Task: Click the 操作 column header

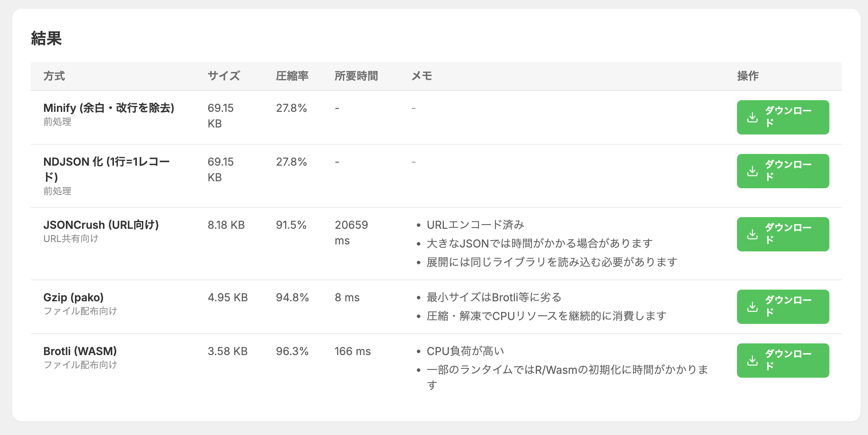Action: tap(748, 76)
